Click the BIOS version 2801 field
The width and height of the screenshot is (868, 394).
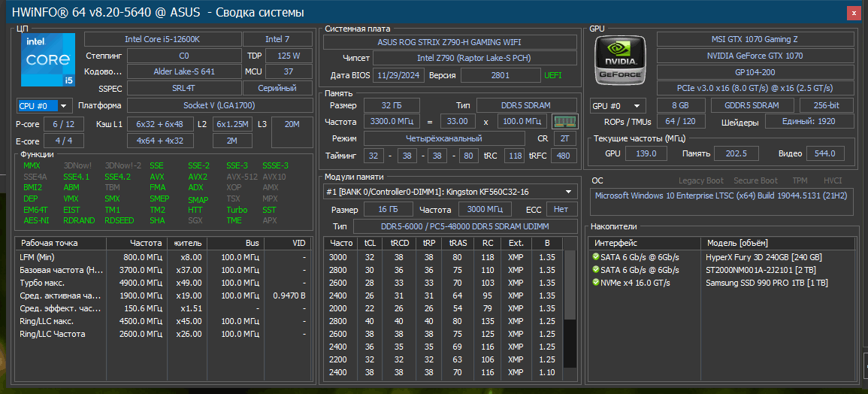(x=501, y=75)
